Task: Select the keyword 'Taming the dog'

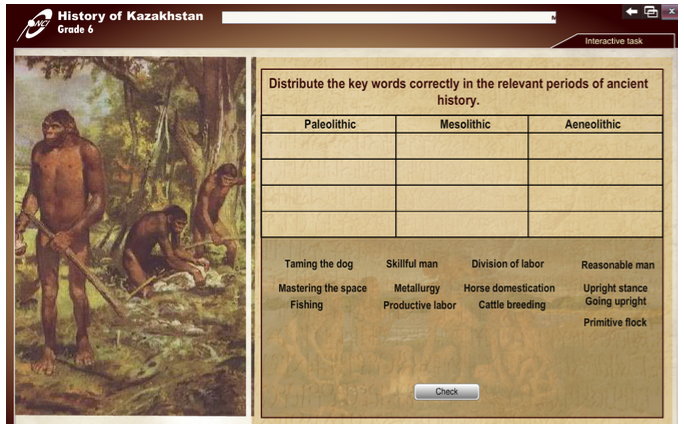Action: (x=319, y=264)
